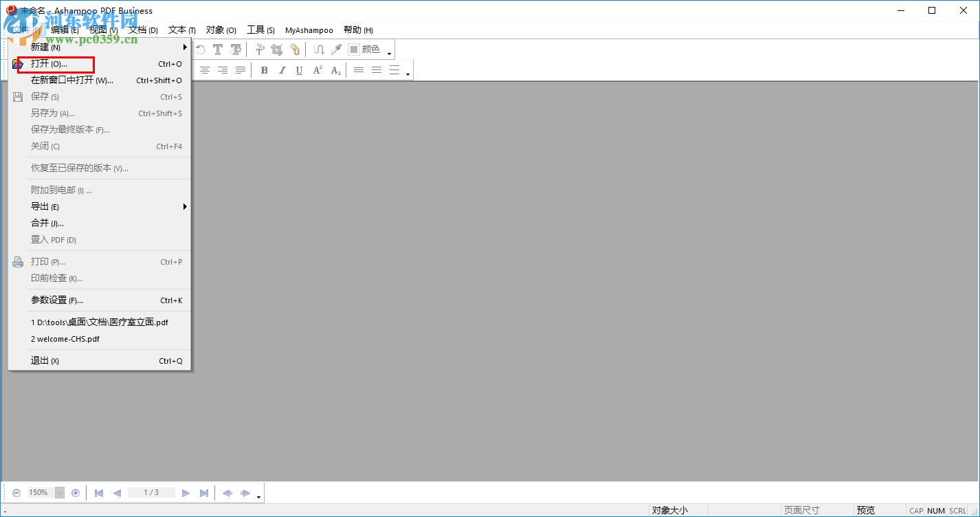Click the open folder icon beside 打开
980x517 pixels.
coord(18,64)
